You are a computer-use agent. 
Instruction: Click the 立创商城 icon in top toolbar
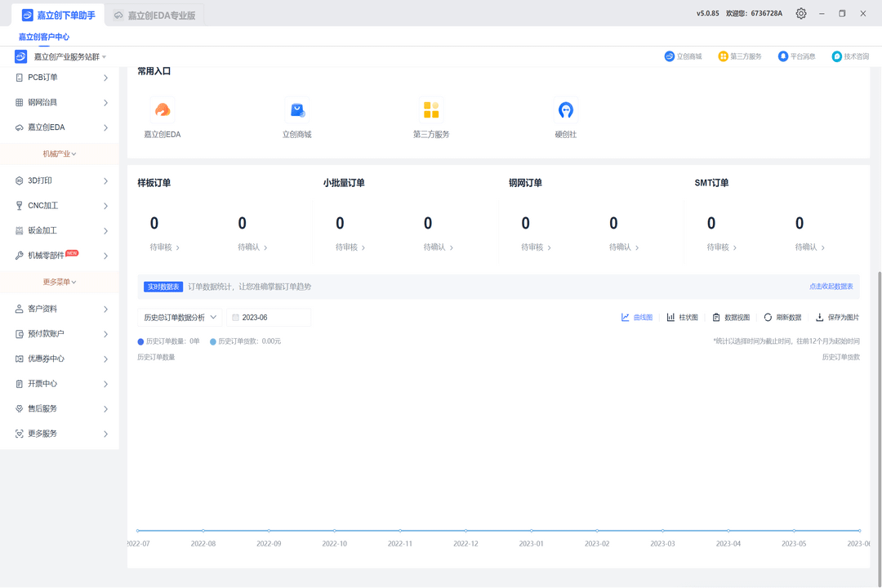click(x=670, y=56)
